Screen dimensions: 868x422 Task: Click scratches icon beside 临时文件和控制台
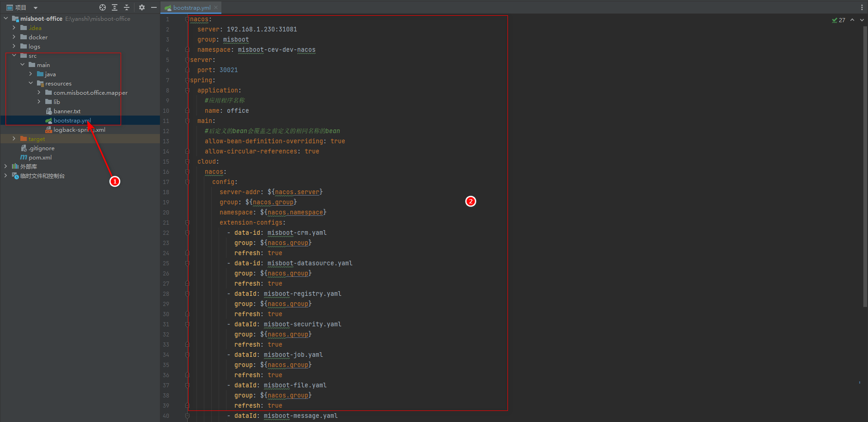[15, 176]
